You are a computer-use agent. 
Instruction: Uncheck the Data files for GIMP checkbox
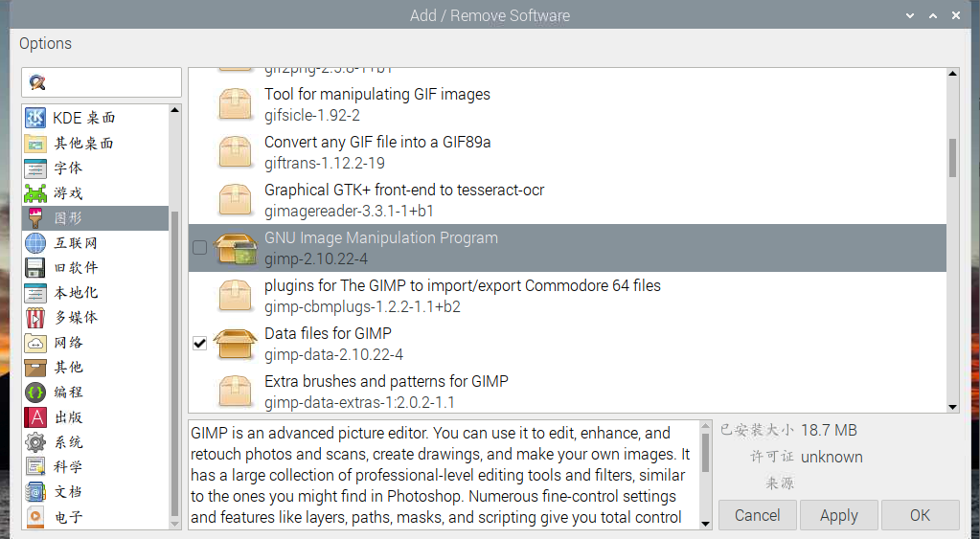199,344
